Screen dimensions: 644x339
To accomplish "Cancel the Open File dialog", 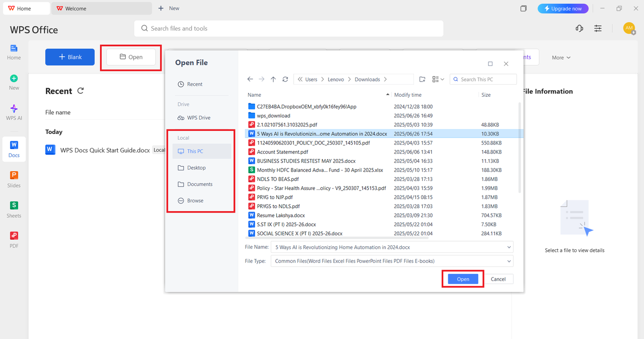I will point(498,279).
